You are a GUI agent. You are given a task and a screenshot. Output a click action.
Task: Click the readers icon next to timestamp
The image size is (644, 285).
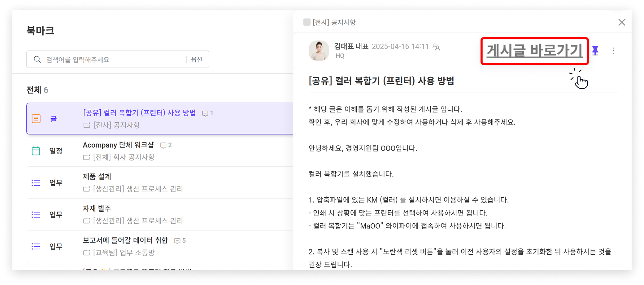click(436, 47)
